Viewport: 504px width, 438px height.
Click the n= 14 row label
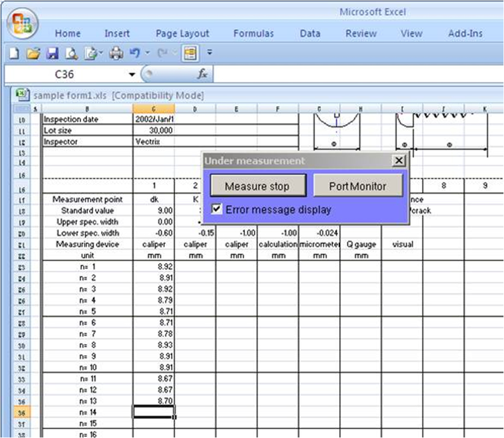[88, 412]
